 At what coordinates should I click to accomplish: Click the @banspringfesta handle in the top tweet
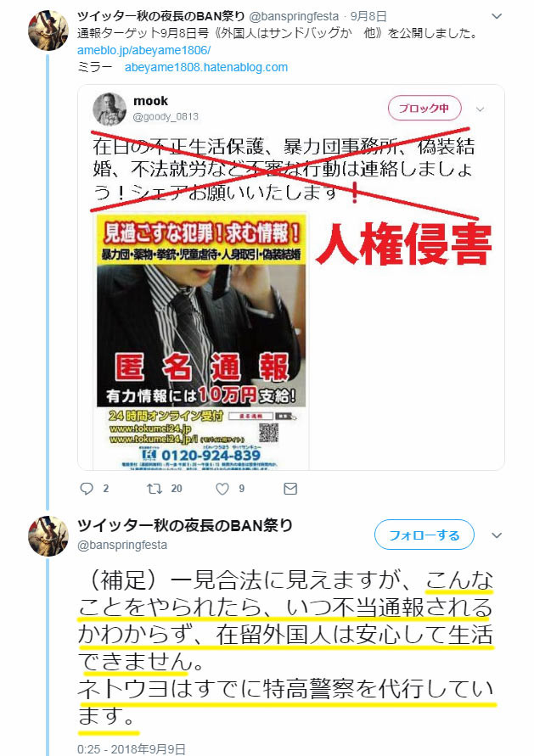[294, 16]
